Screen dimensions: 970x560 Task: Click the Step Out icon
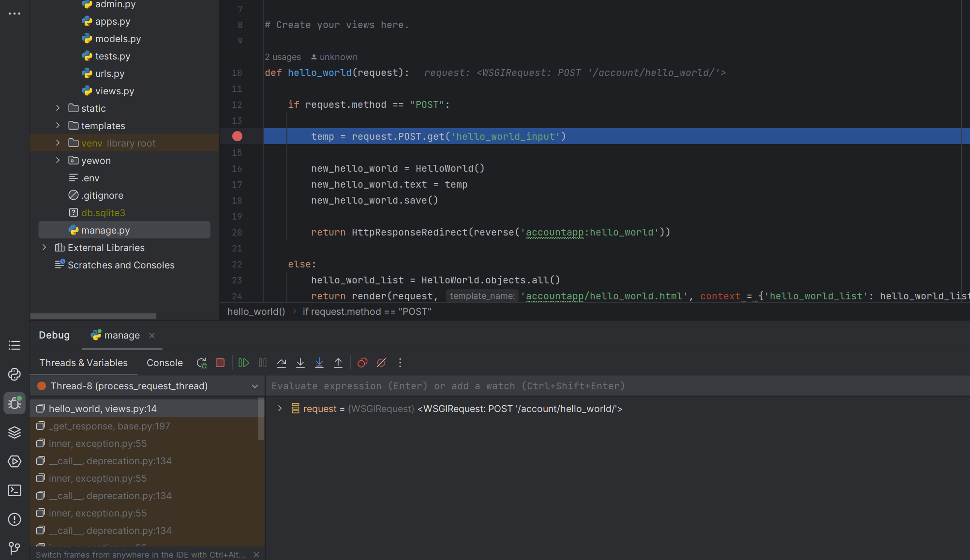[338, 363]
